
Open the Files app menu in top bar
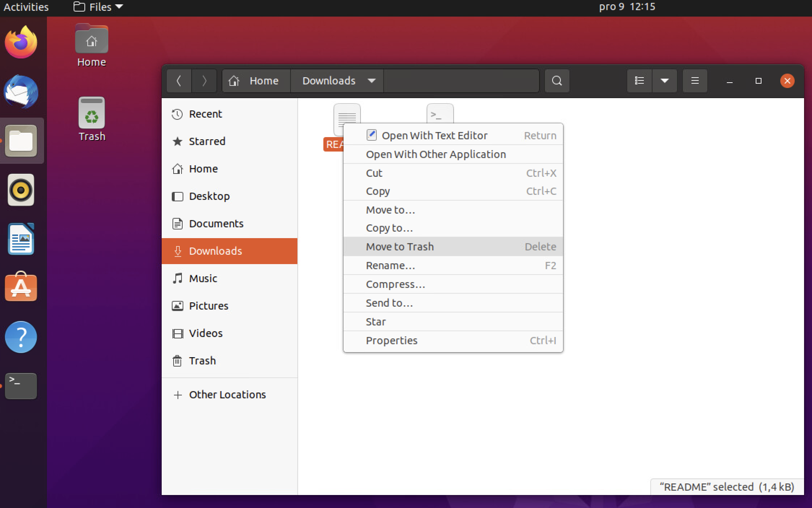coord(98,7)
